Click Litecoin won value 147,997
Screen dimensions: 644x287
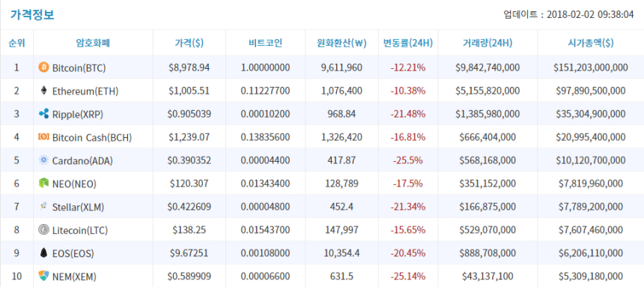(341, 229)
